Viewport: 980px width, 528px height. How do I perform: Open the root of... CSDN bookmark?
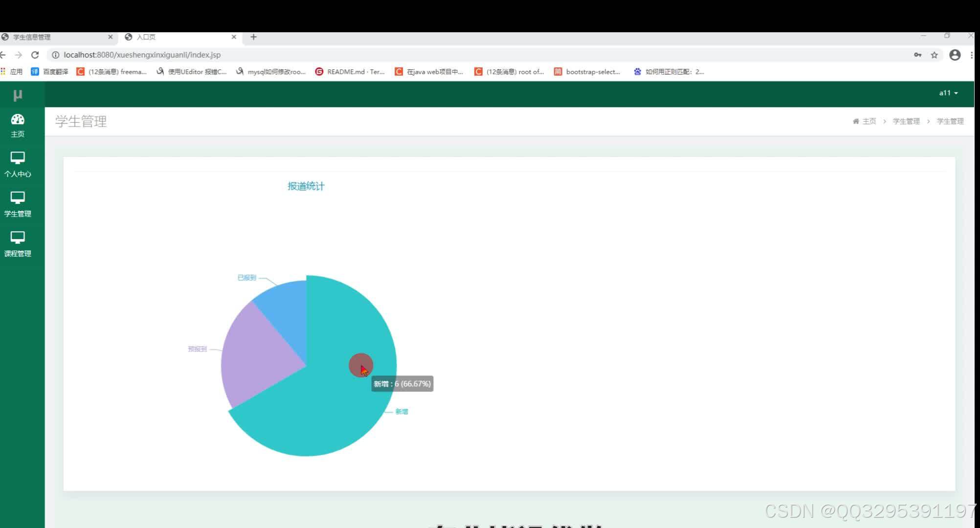[x=509, y=72]
